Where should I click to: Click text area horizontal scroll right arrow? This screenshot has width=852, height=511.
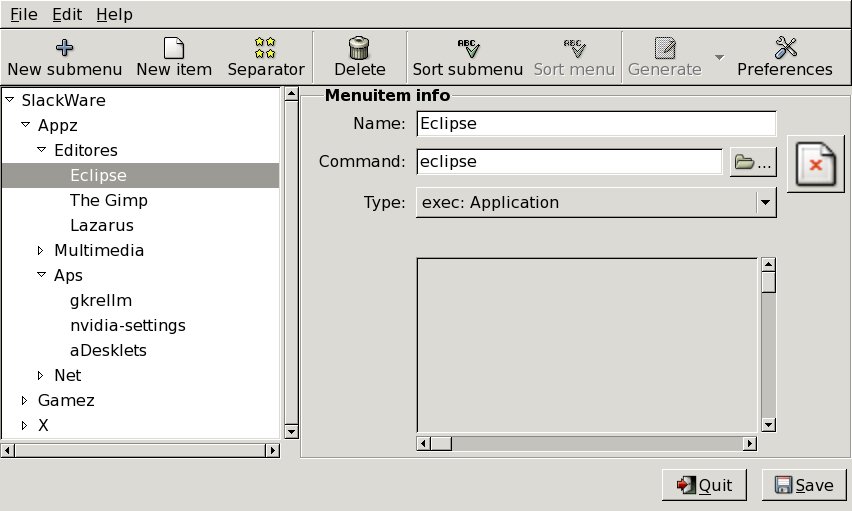[x=750, y=444]
